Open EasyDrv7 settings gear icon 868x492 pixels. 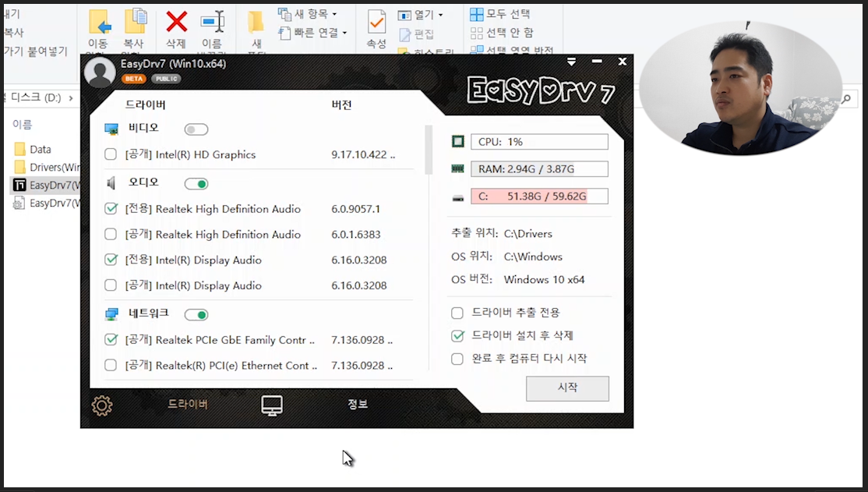pos(102,405)
